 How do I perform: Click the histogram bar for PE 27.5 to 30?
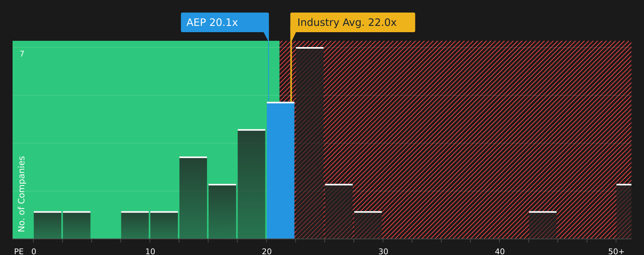point(368,225)
